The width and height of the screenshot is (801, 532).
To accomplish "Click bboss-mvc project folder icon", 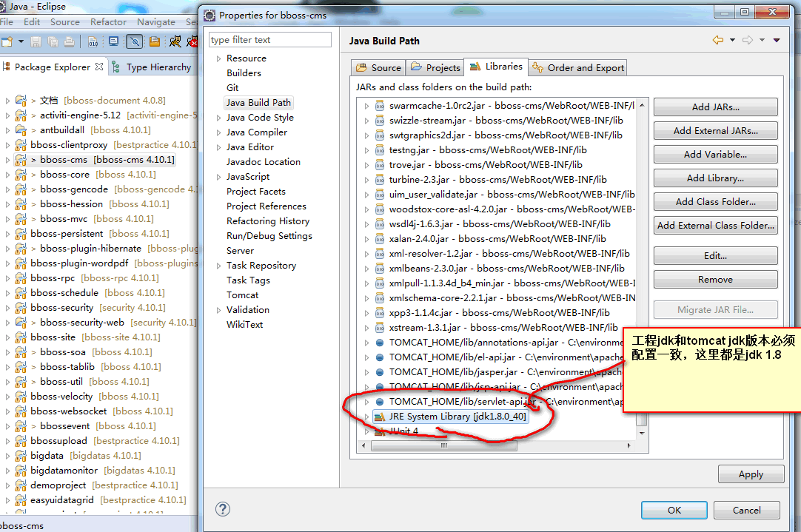I will click(21, 219).
